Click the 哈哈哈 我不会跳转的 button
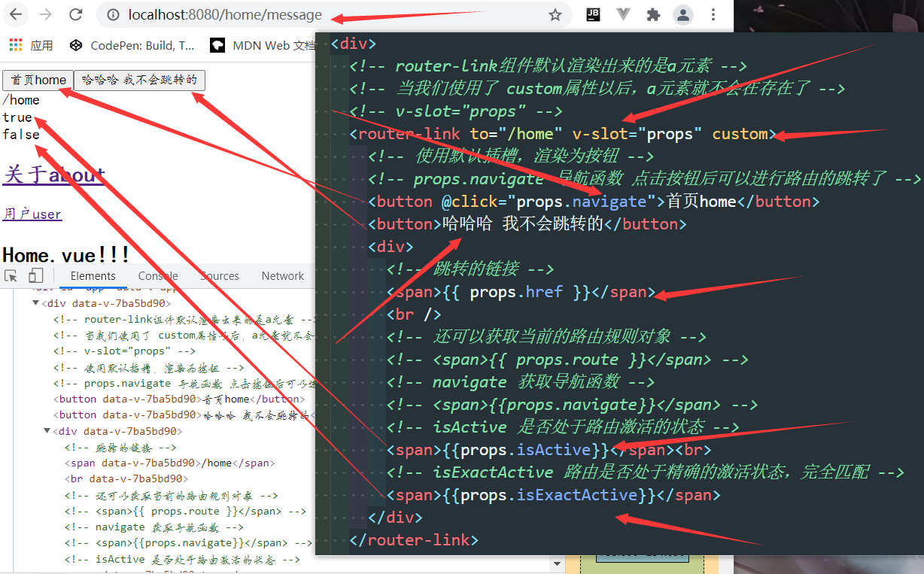The width and height of the screenshot is (924, 574). [139, 80]
